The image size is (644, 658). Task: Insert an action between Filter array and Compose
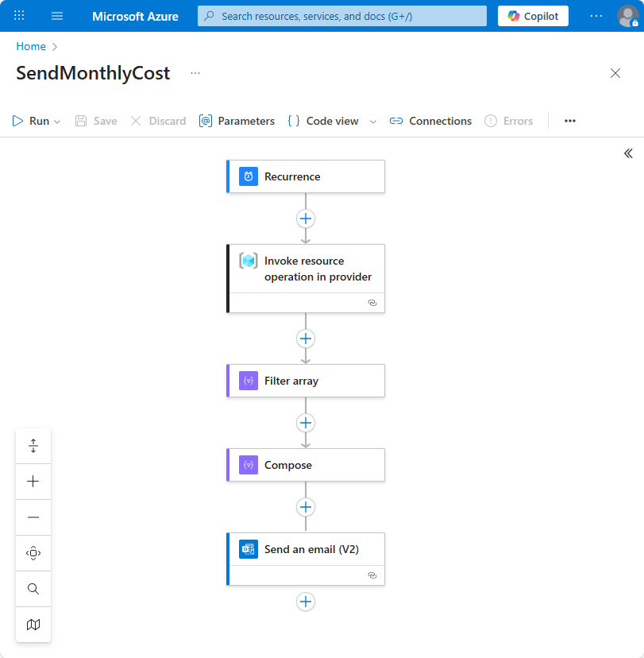306,423
